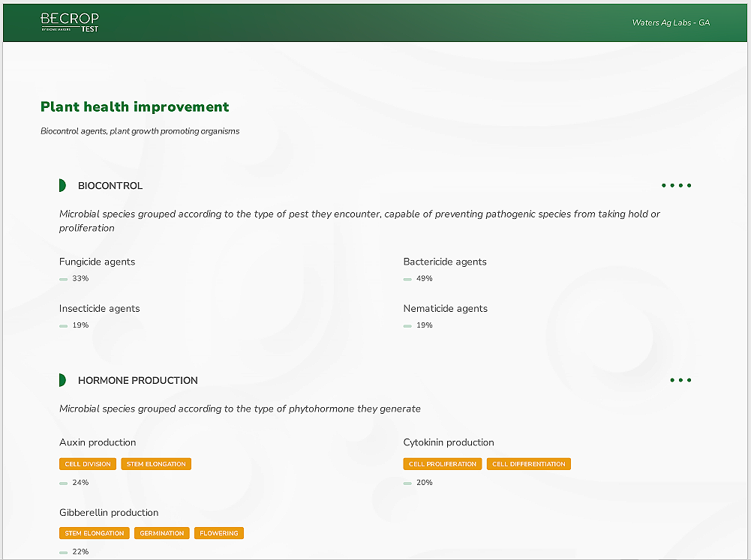Click the Cytokinin production 20% bar indicator

(x=407, y=484)
